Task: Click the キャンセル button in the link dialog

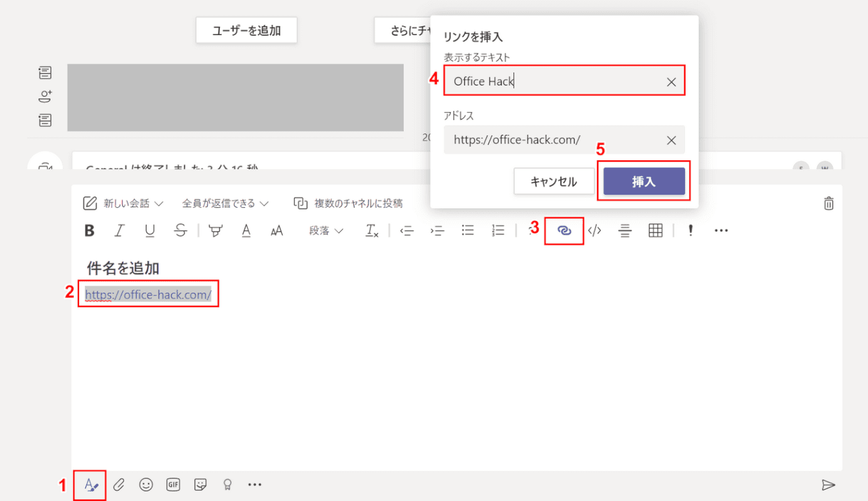Action: tap(553, 182)
